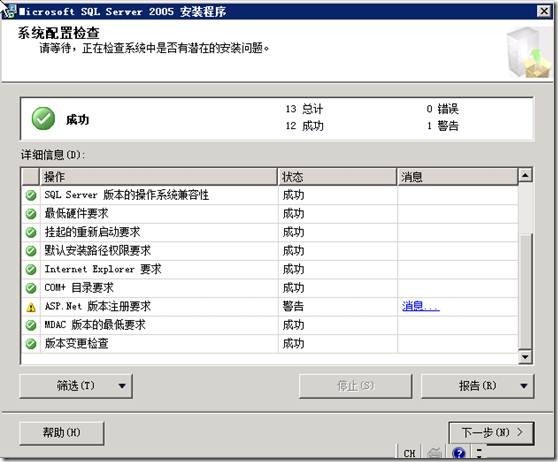Viewport: 558px width, 462px height.
Task: Click the check icon for Internet Explorer 要求
Action: pos(31,269)
